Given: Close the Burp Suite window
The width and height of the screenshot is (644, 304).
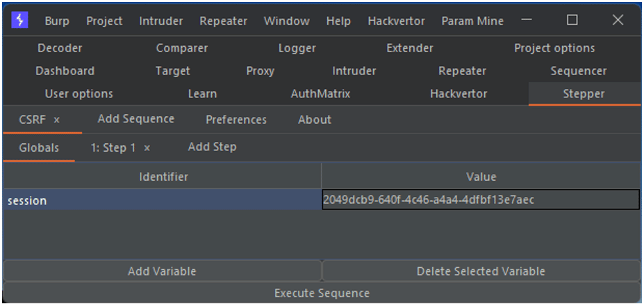Looking at the screenshot, I should click(617, 20).
